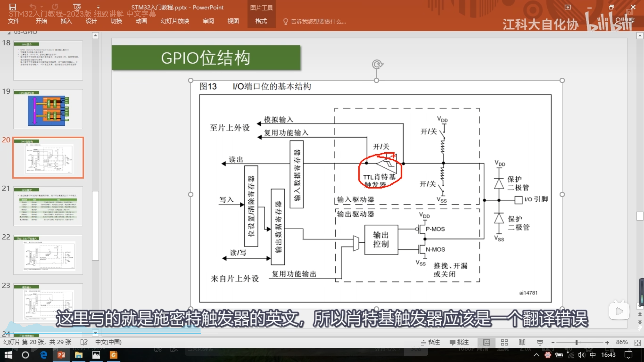
Task: Open the 幻灯片放映 ribbon tab
Action: point(175,21)
